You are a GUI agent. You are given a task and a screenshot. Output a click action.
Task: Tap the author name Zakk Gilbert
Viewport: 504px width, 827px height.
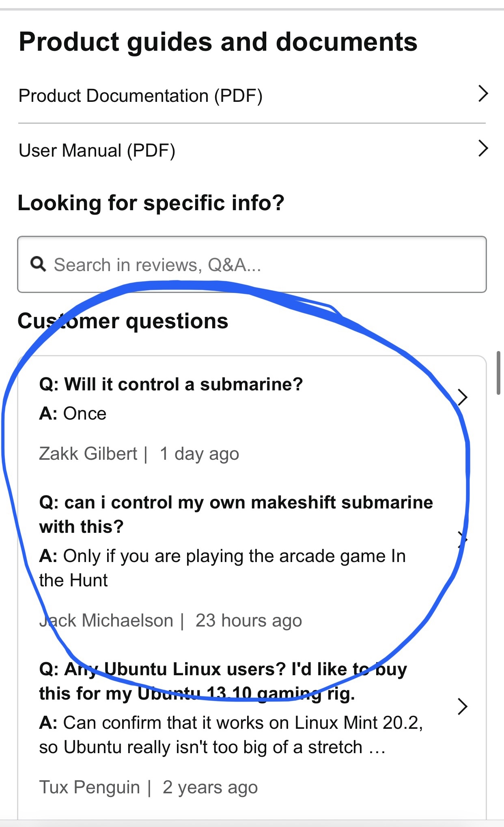tap(88, 454)
